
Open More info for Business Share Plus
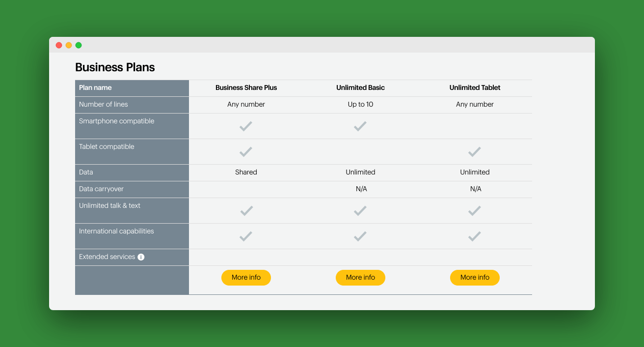[x=246, y=278]
